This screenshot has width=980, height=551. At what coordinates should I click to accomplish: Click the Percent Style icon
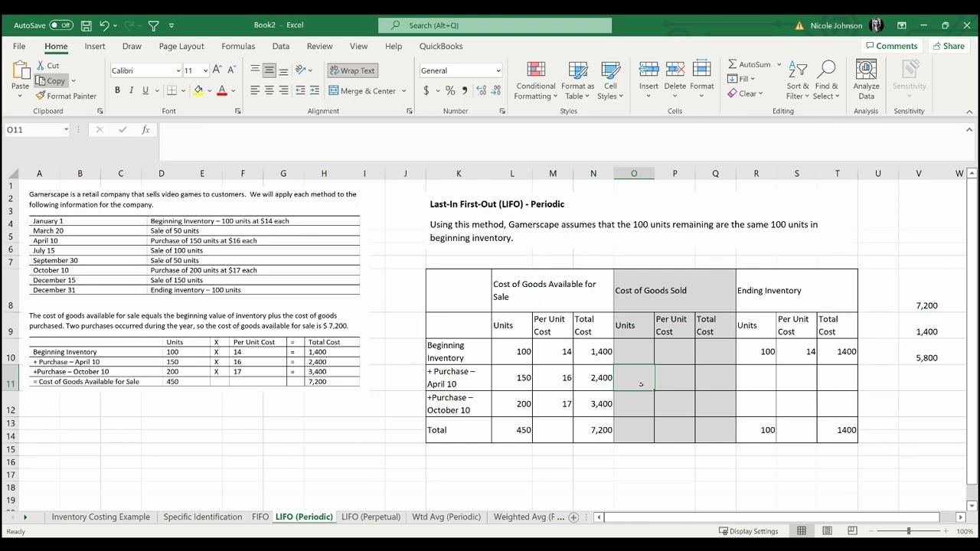point(450,90)
